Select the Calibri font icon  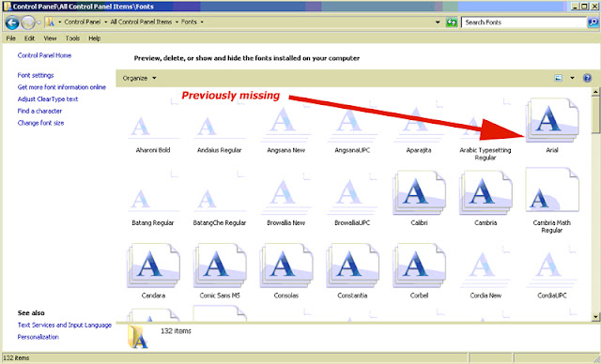(419, 192)
